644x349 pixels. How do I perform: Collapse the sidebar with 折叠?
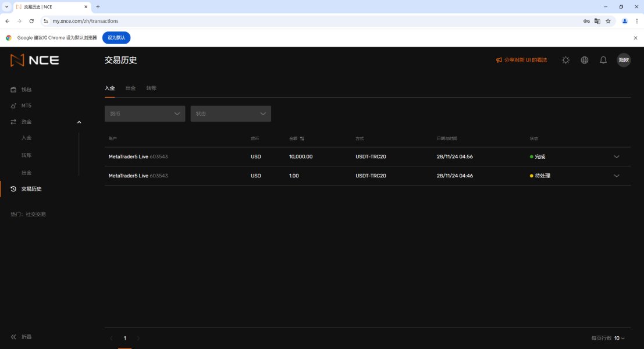coord(26,337)
